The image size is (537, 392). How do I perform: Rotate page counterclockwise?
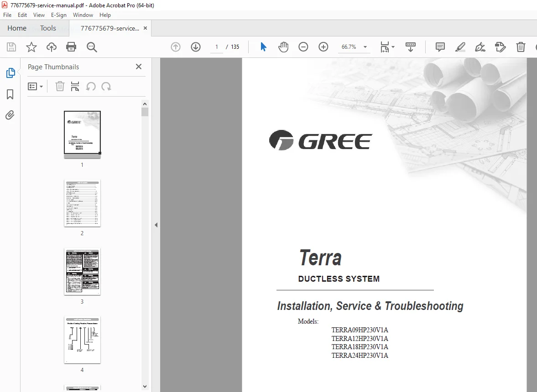coord(91,87)
